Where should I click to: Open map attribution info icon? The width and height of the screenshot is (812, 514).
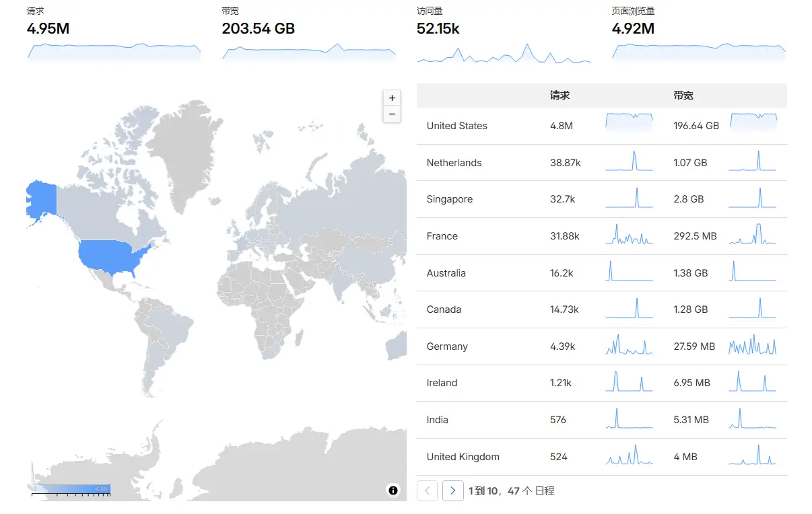pyautogui.click(x=393, y=490)
